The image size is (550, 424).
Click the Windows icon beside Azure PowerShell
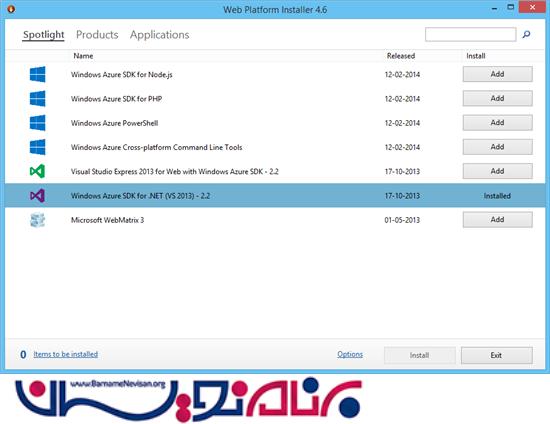pos(38,123)
